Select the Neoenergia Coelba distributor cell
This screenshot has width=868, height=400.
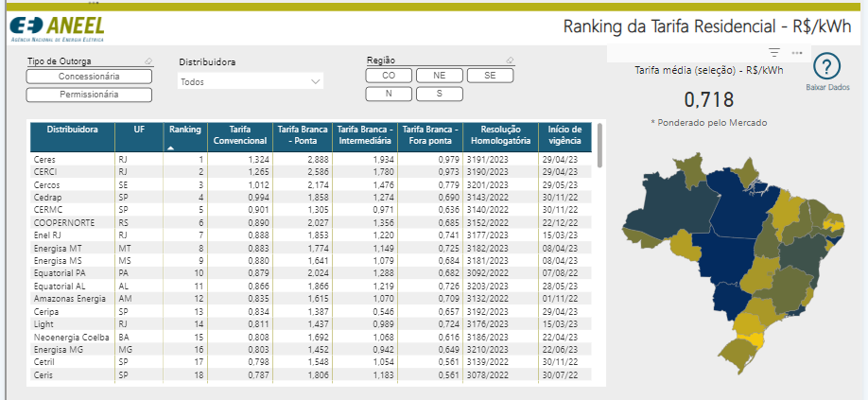(x=71, y=338)
